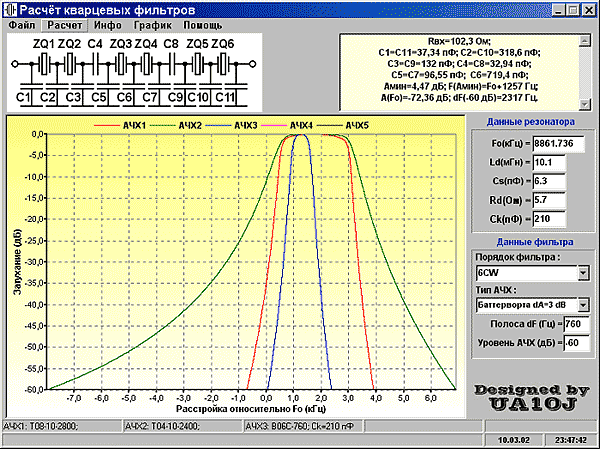Click the application icon in the title bar

click(11, 7)
